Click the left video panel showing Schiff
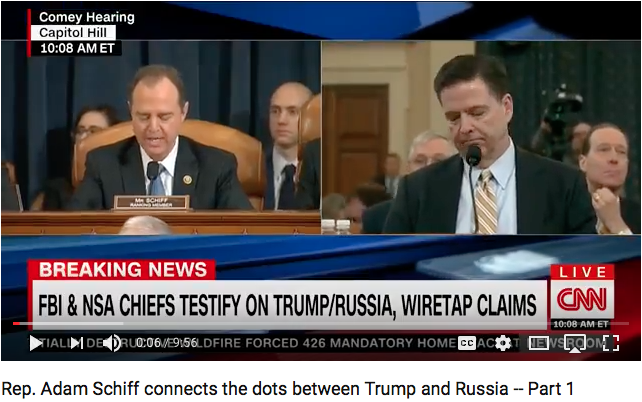Screen dimensions: 642x402 (x=161, y=137)
